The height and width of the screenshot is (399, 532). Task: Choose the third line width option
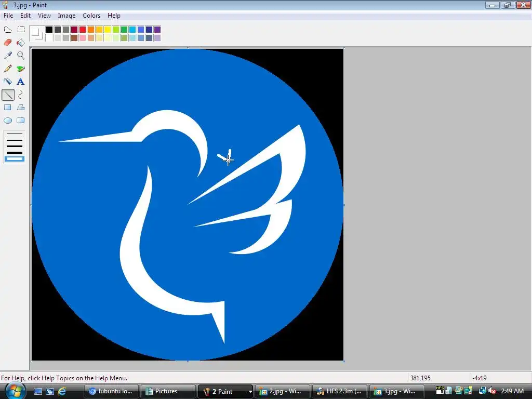tap(14, 146)
